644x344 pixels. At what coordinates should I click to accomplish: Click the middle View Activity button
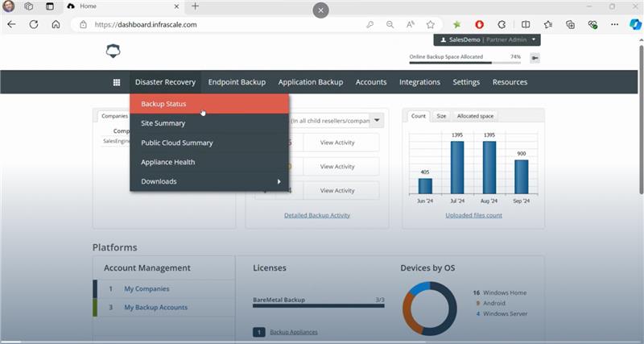click(337, 167)
